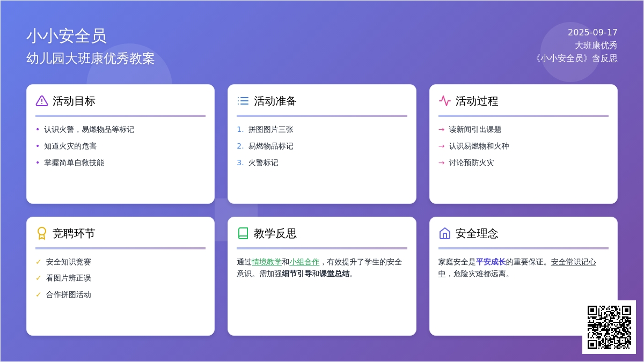Click the list icon beside 活动准备
644x362 pixels.
click(243, 101)
